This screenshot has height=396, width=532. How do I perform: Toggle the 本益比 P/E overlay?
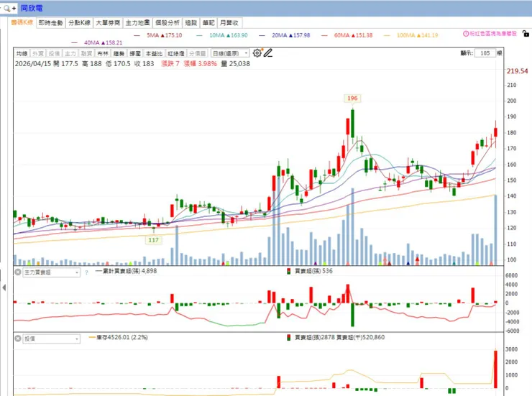154,54
